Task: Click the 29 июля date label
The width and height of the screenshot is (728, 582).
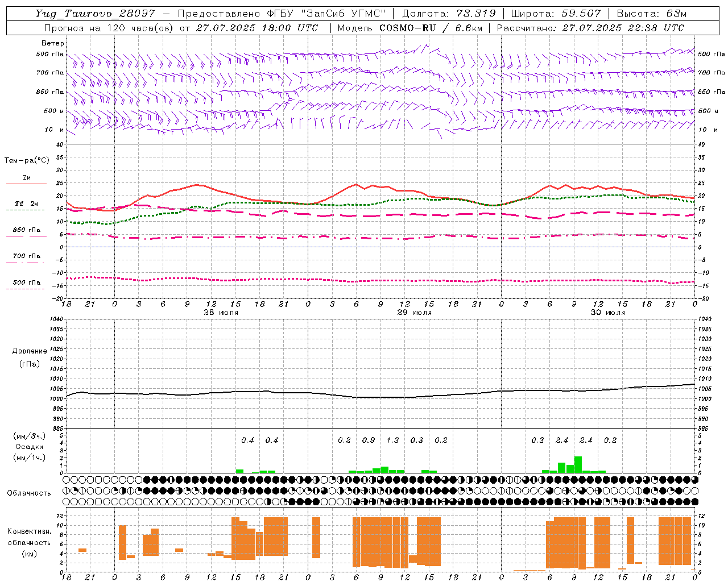Action: coord(415,313)
